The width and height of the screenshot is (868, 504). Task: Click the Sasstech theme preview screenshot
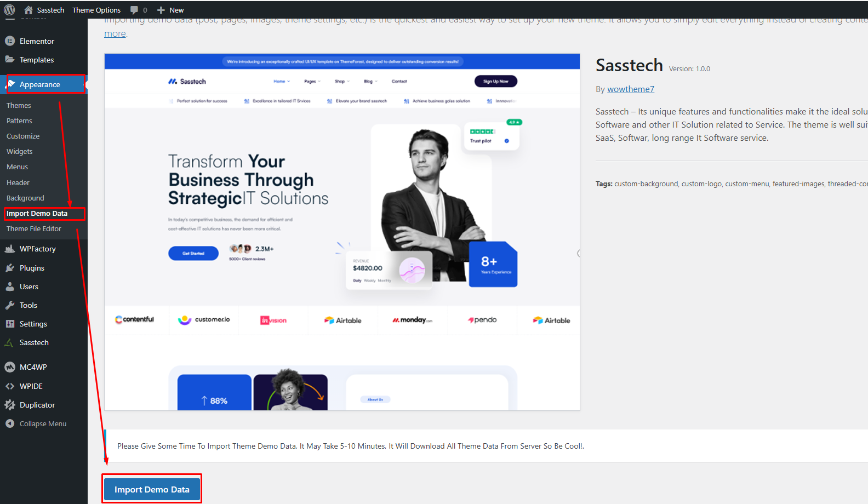[x=342, y=232]
